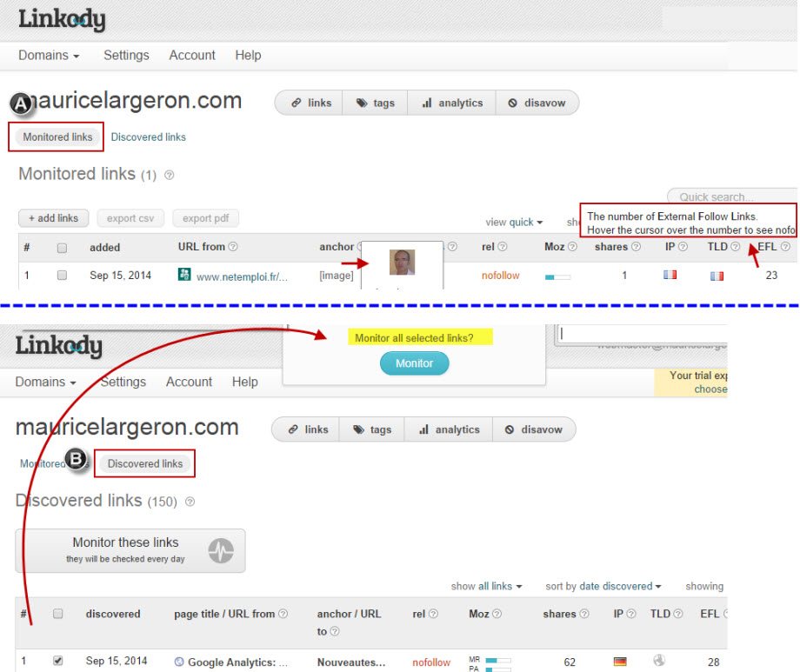Click help icon next to anchor / URL to
This screenshot has height=672, width=800.
(x=335, y=632)
